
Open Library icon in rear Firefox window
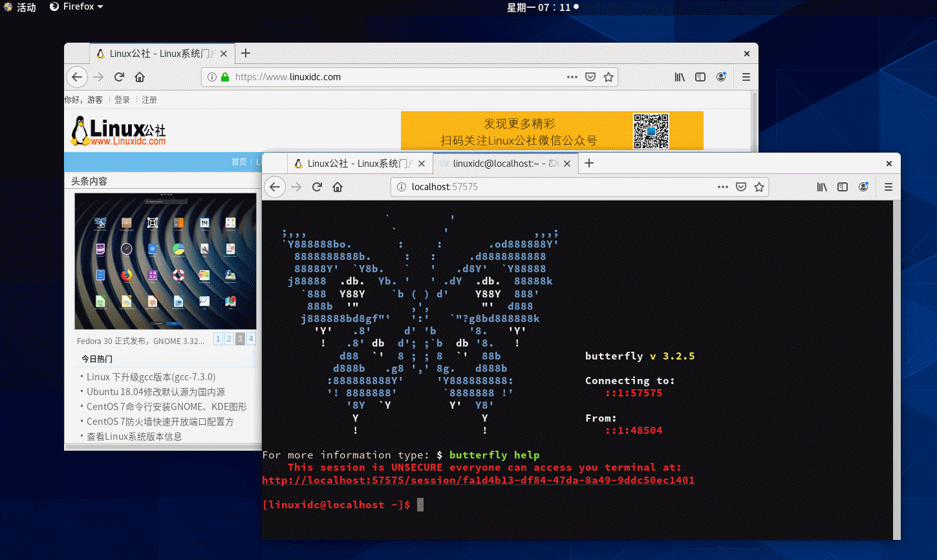click(x=680, y=77)
